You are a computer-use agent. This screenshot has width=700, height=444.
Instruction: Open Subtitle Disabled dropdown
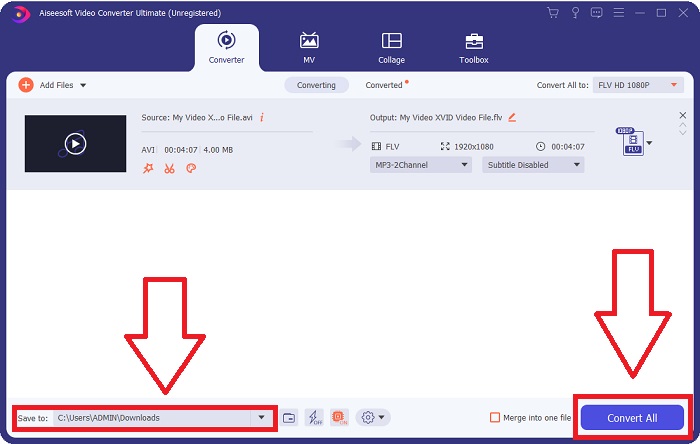533,165
